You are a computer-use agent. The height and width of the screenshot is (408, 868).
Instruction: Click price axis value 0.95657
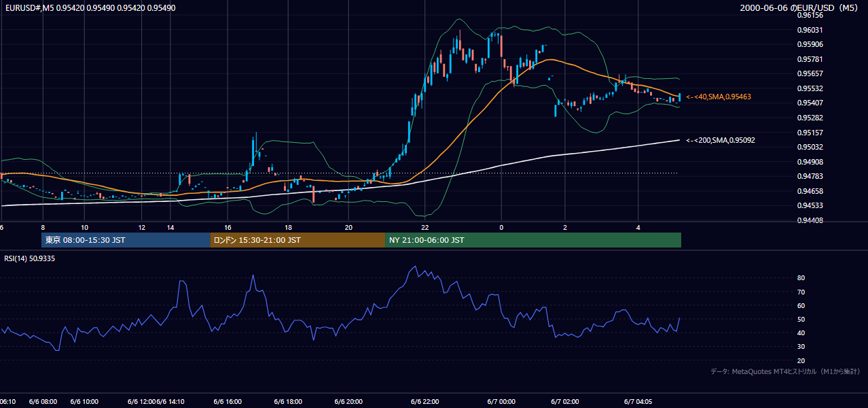pos(810,73)
